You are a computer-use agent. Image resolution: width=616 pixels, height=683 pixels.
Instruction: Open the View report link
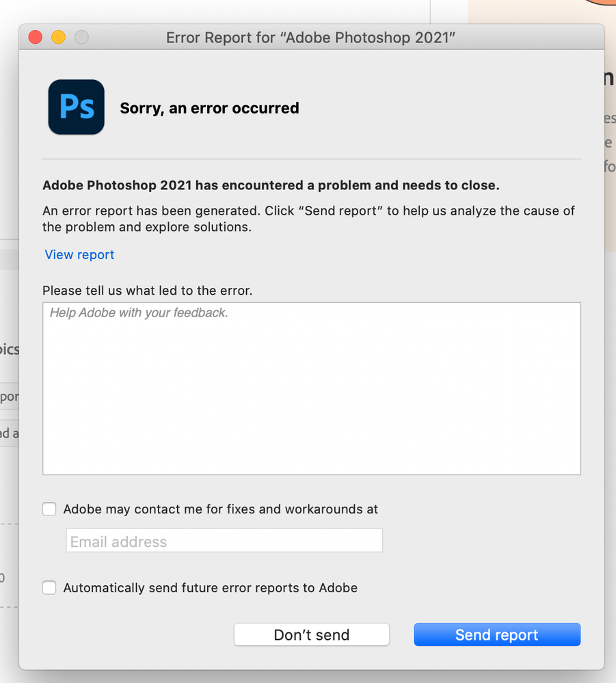(79, 254)
